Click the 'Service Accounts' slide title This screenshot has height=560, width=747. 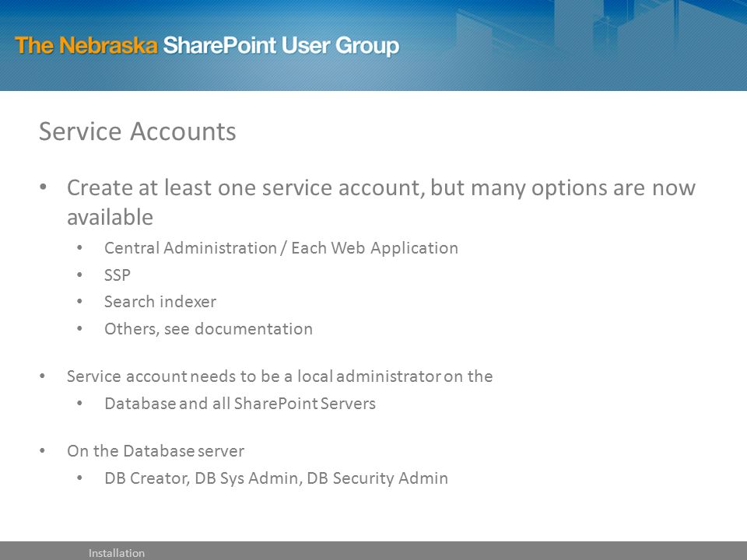[x=137, y=131]
